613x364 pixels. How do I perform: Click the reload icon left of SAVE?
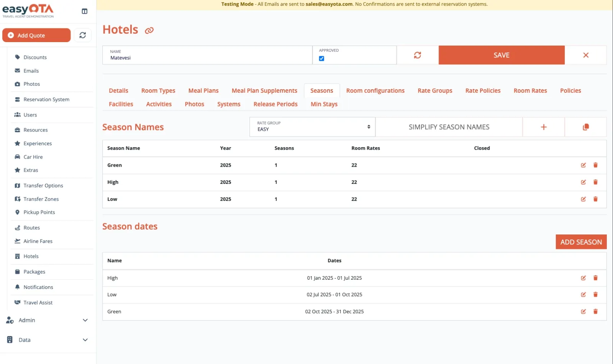[x=417, y=55]
